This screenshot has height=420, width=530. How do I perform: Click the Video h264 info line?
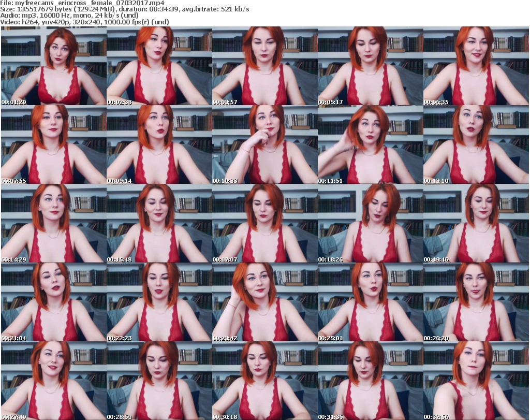(84, 22)
